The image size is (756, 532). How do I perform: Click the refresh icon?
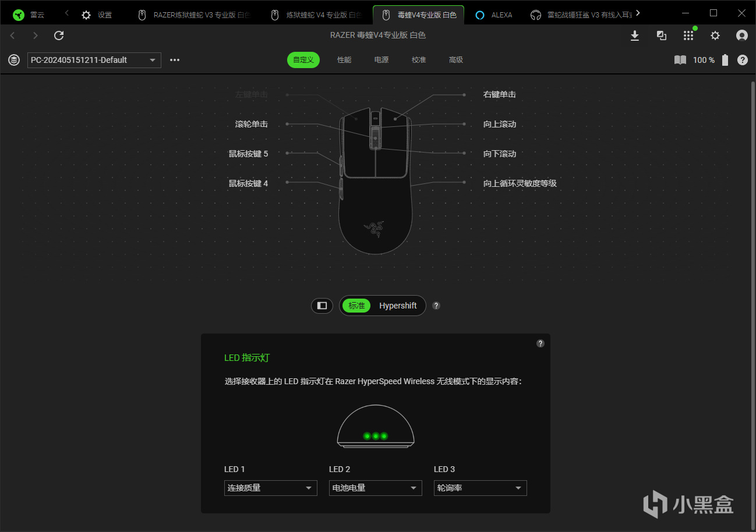[x=59, y=36]
